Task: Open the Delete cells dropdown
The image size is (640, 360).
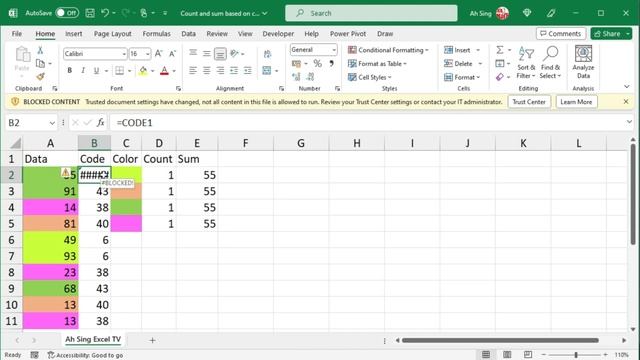Action: click(463, 63)
